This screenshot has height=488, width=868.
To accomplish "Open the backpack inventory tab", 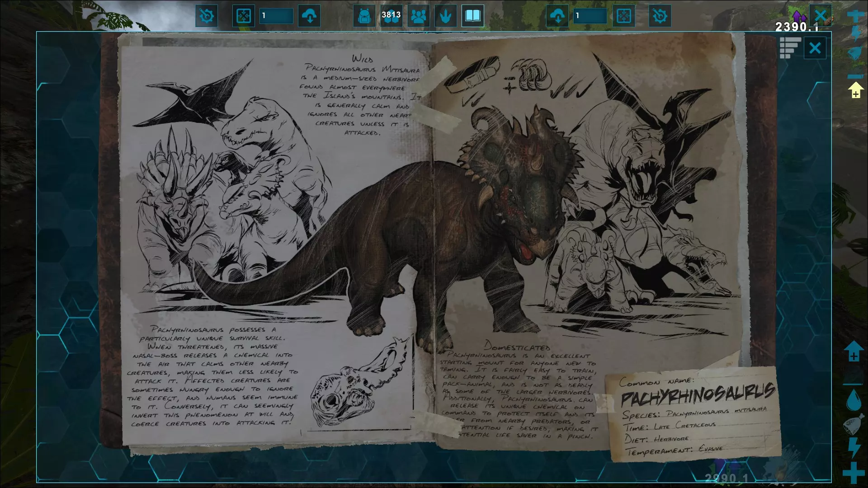I will pyautogui.click(x=364, y=16).
